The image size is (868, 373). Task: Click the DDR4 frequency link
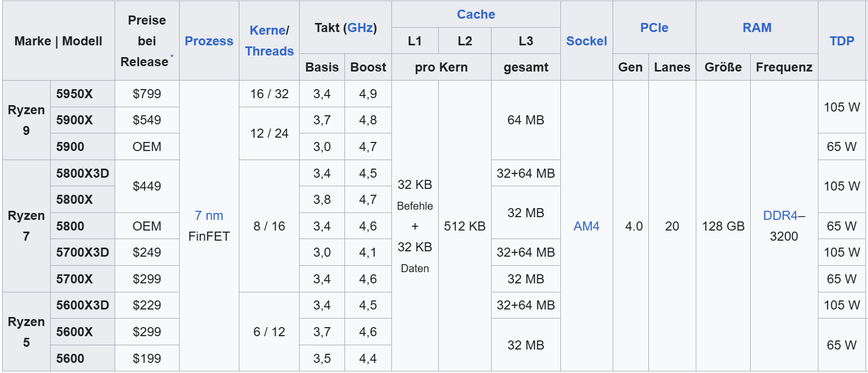[x=780, y=216]
